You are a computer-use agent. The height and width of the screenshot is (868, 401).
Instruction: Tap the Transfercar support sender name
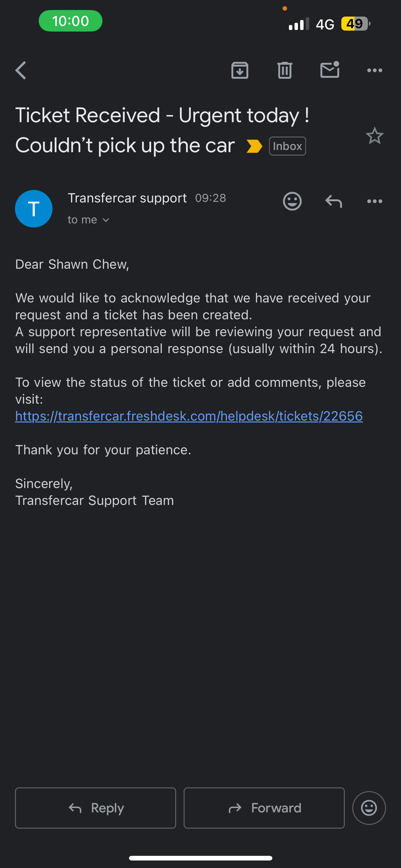click(127, 198)
